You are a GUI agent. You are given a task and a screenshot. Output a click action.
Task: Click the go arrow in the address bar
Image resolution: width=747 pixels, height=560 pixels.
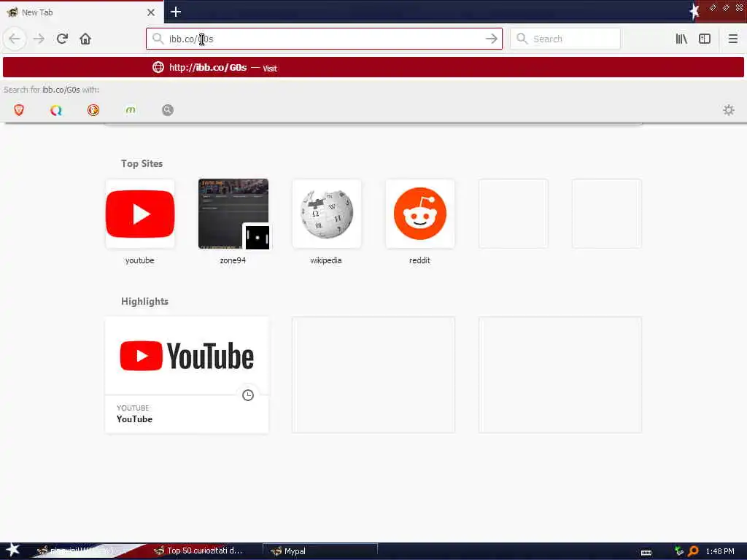(x=491, y=39)
